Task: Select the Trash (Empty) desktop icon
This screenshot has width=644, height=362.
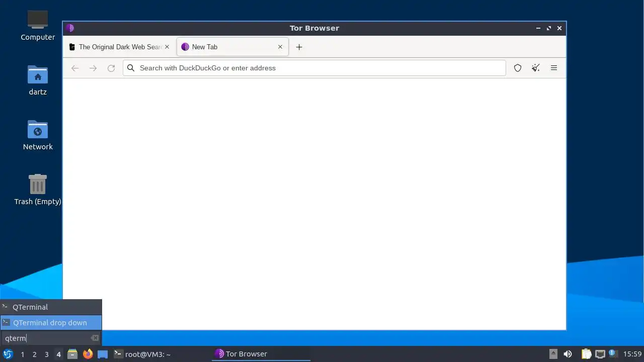Action: [x=38, y=190]
